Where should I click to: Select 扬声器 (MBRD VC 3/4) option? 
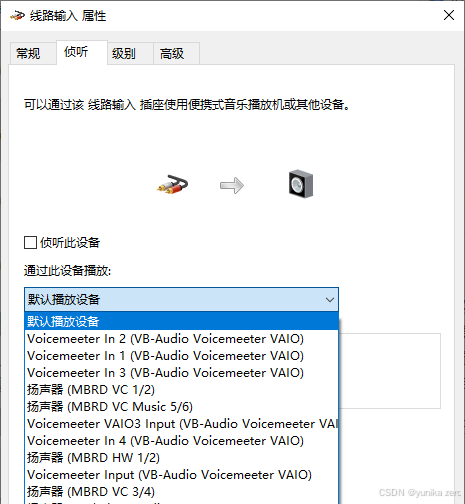point(182,492)
